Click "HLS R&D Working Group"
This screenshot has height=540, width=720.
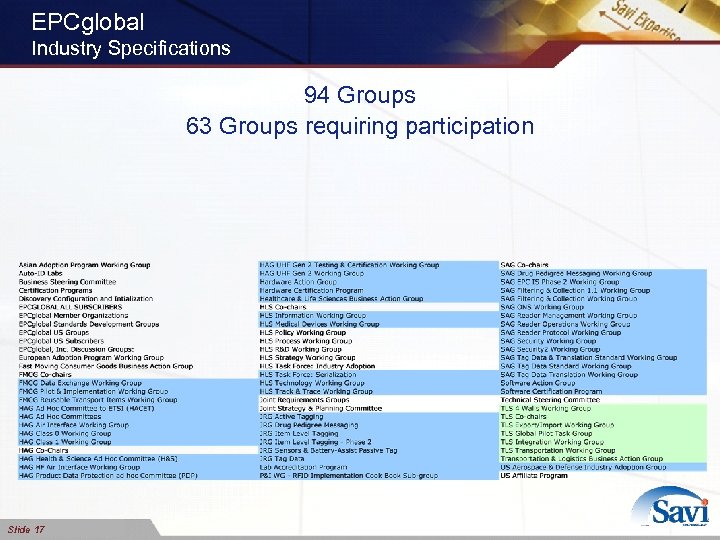pos(300,349)
